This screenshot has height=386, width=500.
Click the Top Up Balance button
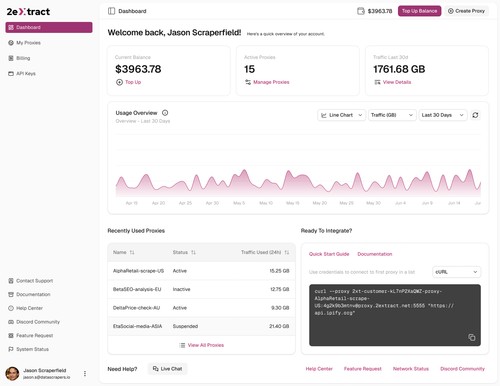419,11
